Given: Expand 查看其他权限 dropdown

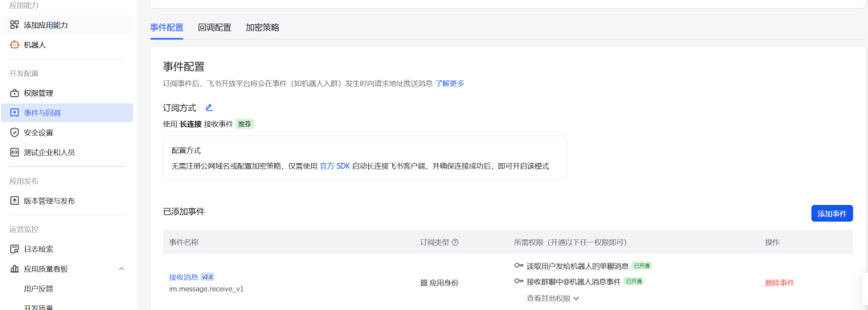Looking at the screenshot, I should (552, 299).
